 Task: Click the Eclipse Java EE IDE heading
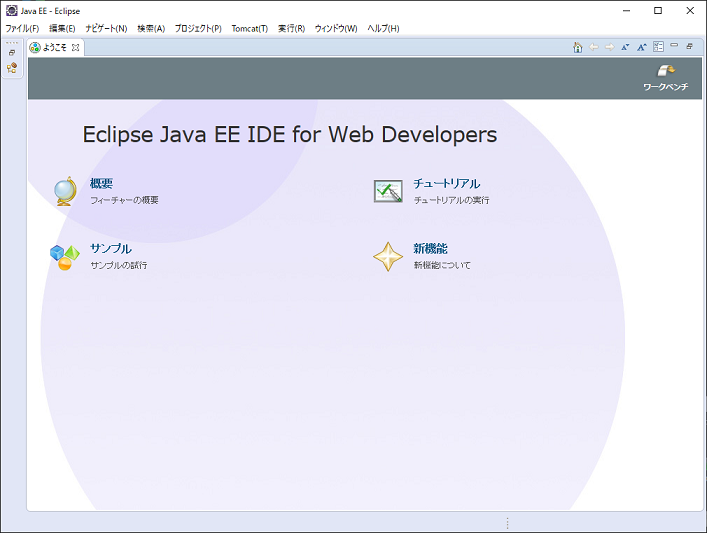pos(290,134)
